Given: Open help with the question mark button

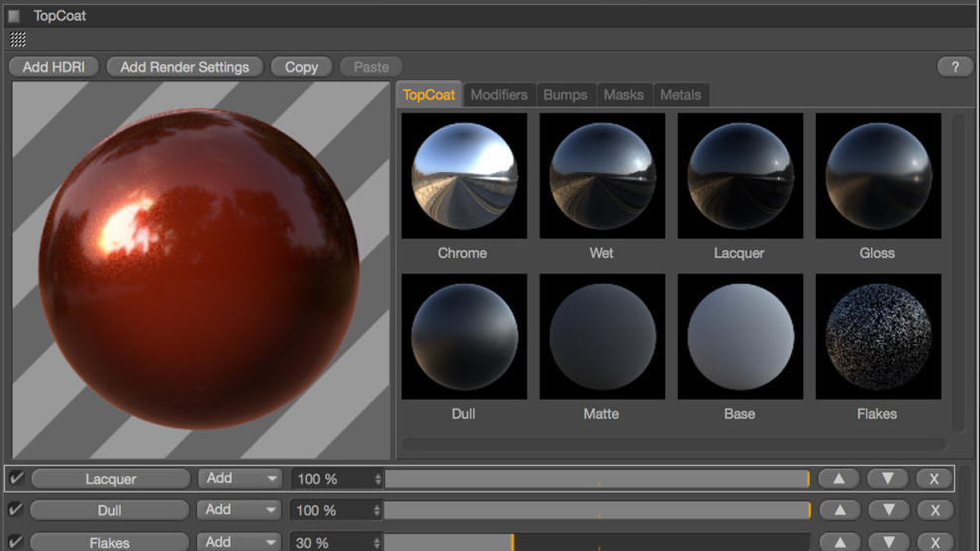Looking at the screenshot, I should [954, 67].
